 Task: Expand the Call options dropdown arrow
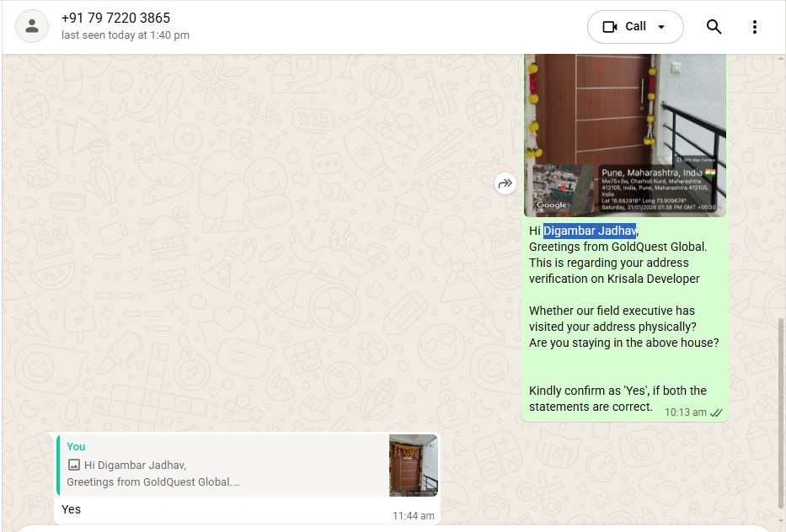(661, 27)
